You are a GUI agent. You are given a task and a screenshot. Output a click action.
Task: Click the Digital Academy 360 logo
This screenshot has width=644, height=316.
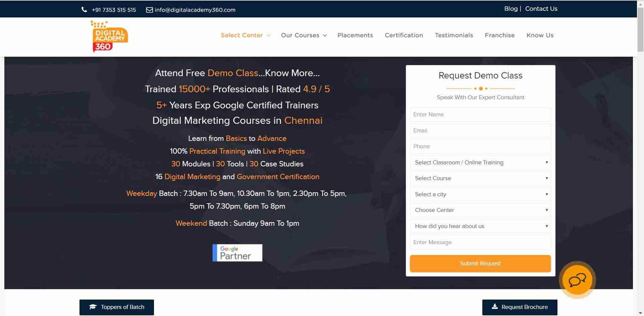click(x=109, y=36)
